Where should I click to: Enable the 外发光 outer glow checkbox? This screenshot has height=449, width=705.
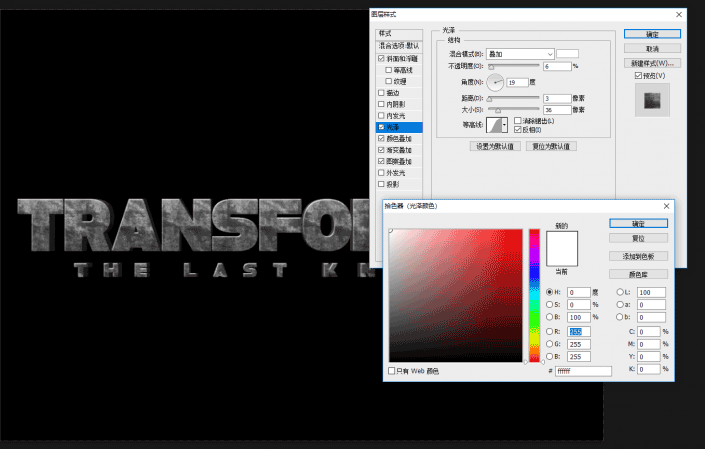click(x=381, y=173)
